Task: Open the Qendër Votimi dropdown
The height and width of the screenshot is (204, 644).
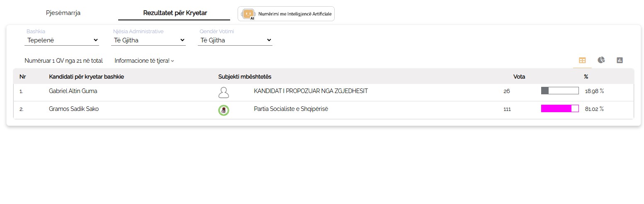Action: coord(235,40)
